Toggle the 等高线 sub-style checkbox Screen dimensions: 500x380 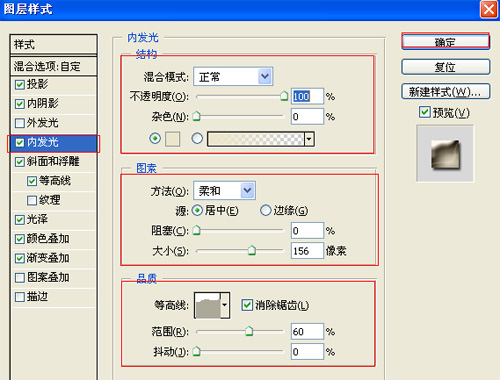point(32,181)
